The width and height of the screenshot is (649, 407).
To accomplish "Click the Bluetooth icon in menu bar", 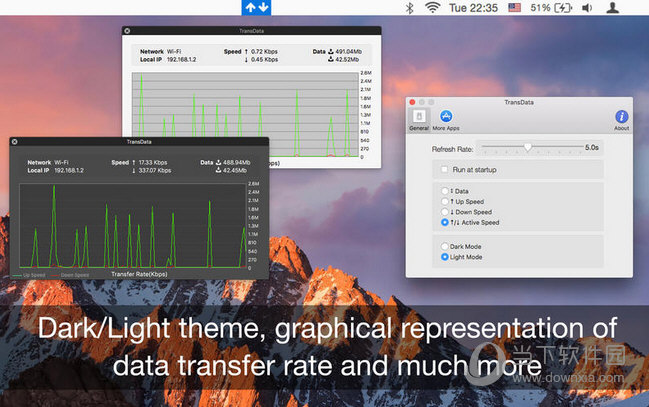I will coord(409,8).
